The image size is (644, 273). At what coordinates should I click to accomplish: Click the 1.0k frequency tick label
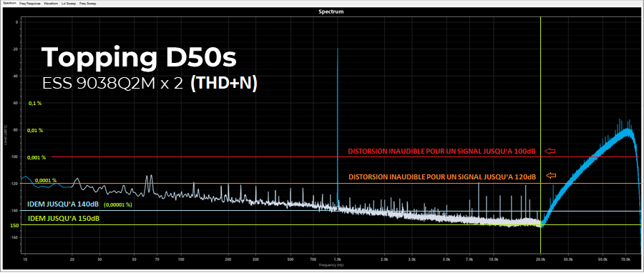coord(337,260)
